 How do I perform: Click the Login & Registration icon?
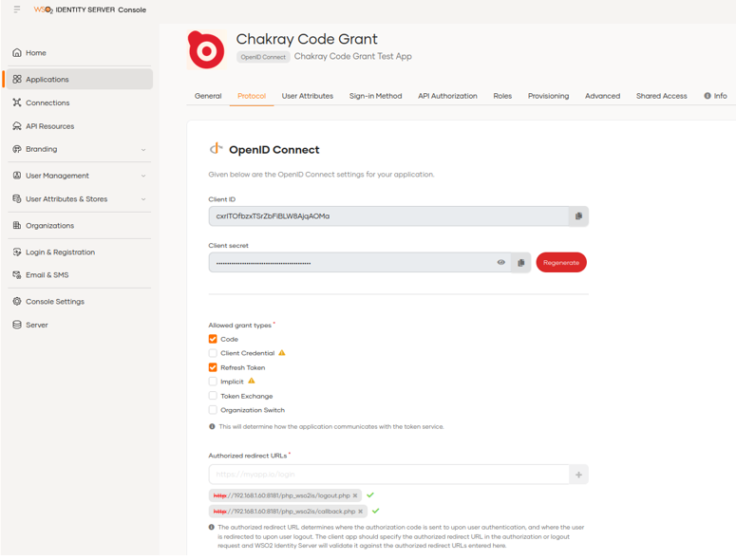17,252
